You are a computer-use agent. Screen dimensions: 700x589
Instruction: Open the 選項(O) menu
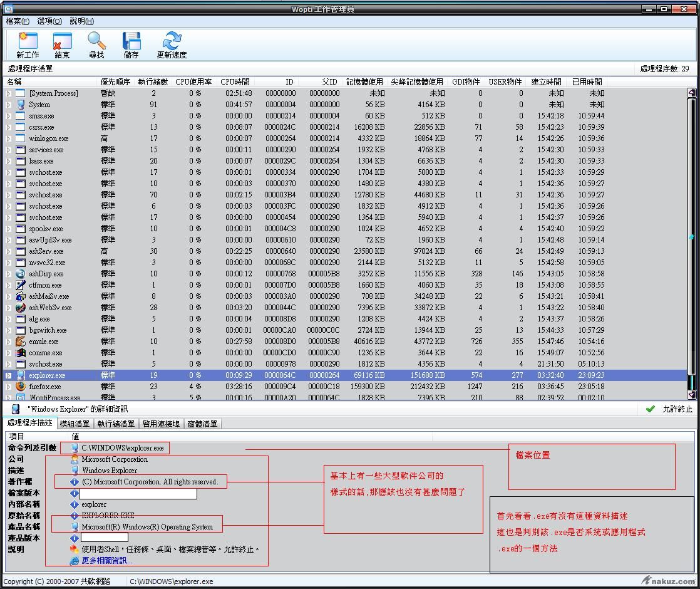(x=49, y=21)
